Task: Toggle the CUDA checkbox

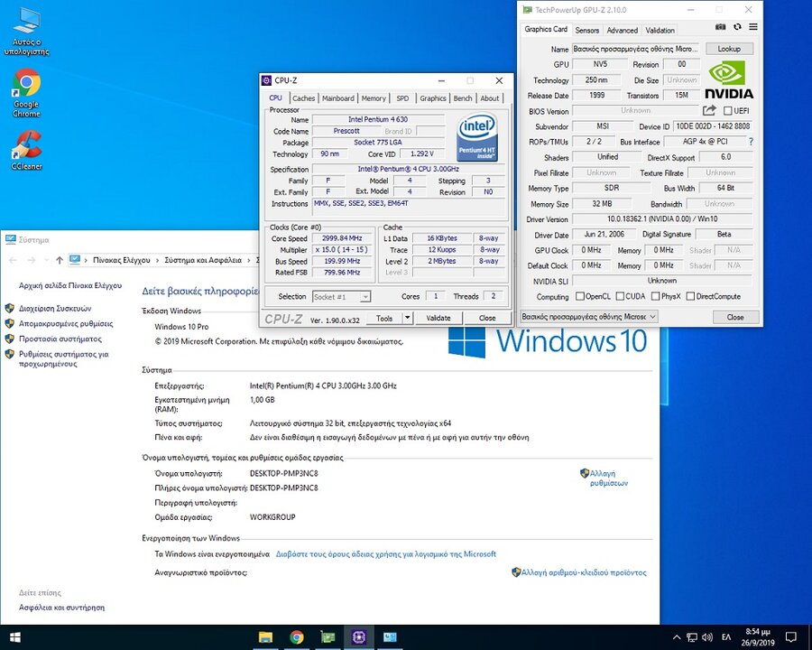Action: [x=620, y=296]
